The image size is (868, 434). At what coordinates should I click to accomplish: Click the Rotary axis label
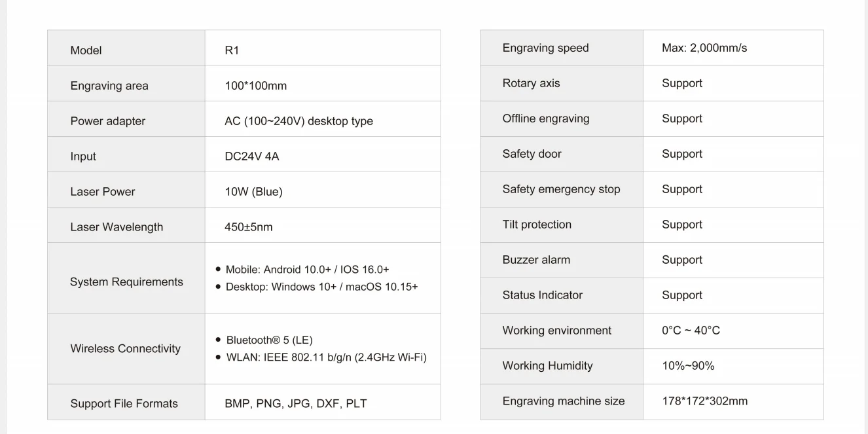531,83
